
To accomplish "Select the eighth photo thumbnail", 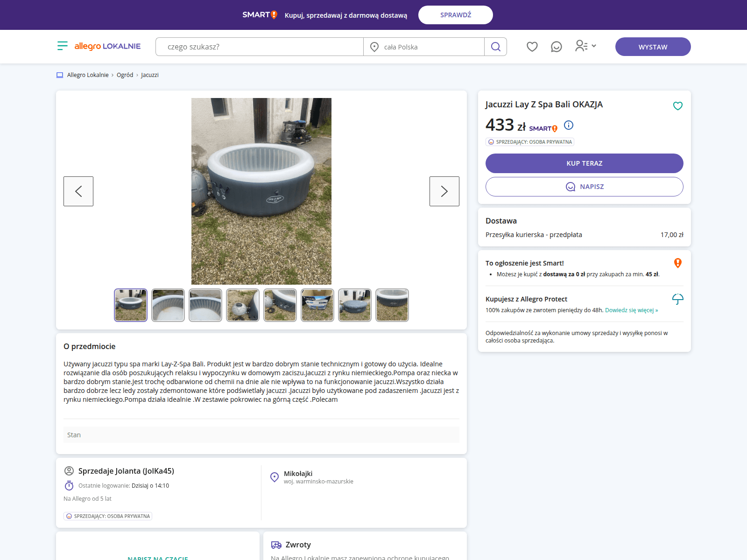I will pyautogui.click(x=392, y=305).
